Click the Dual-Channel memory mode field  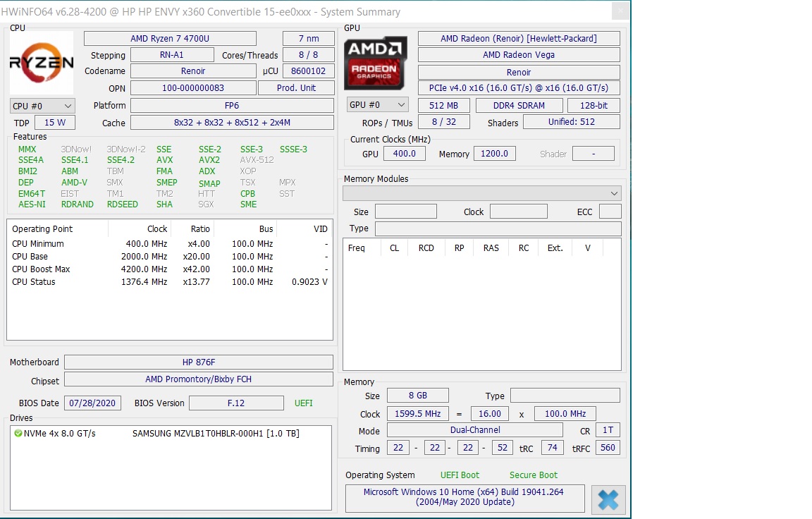tap(474, 430)
